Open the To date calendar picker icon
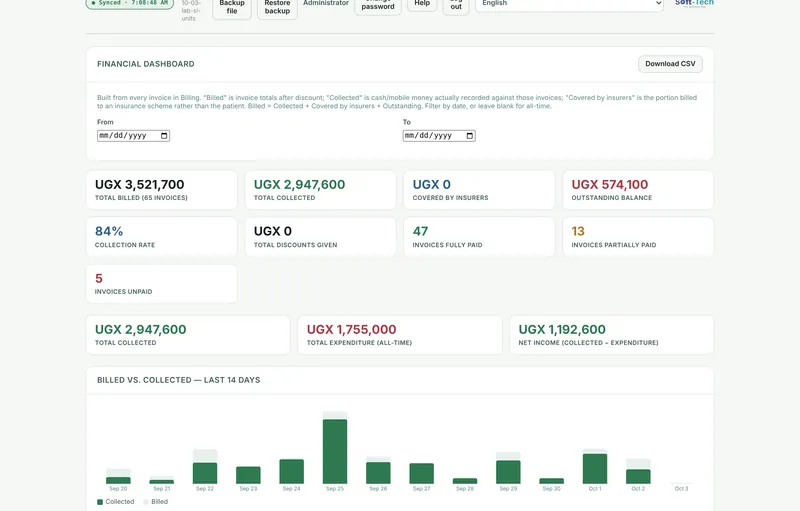Image resolution: width=800 pixels, height=511 pixels. (x=469, y=136)
